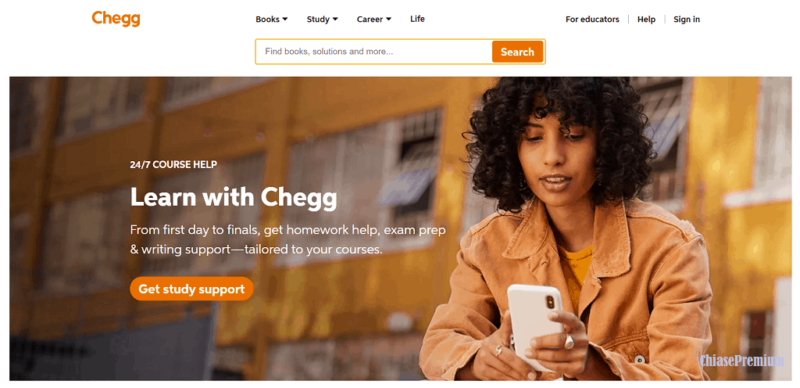Click the caret arrow beside Books
The image size is (800, 388).
(x=285, y=19)
